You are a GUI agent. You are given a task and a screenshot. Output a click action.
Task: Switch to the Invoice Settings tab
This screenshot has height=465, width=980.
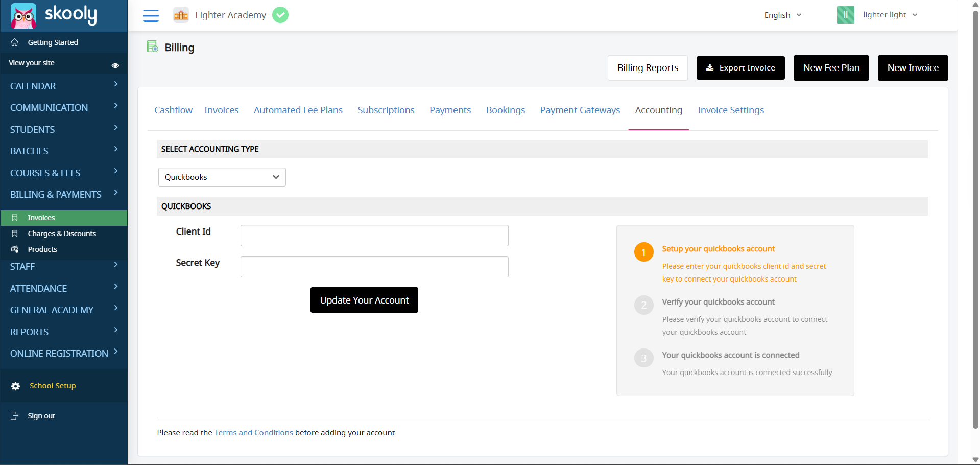pyautogui.click(x=731, y=110)
